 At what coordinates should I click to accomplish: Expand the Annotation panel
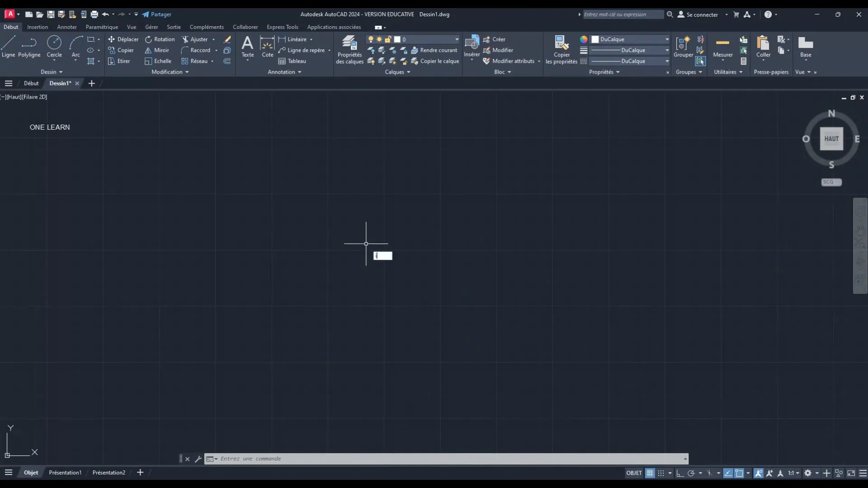284,72
